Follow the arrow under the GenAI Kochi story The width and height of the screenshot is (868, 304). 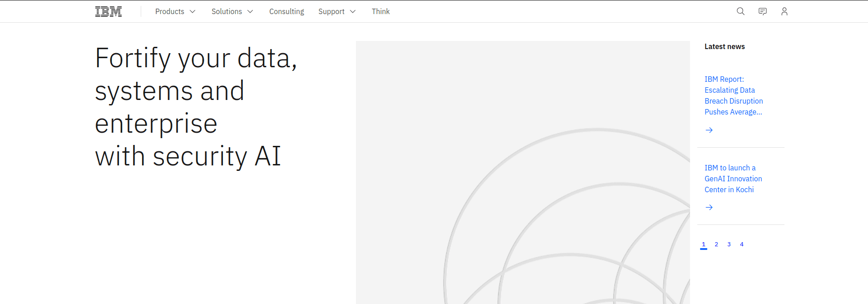click(709, 207)
